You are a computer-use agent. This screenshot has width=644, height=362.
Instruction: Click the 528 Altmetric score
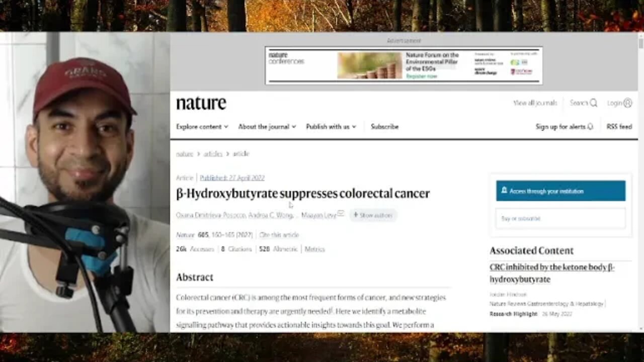(278, 249)
